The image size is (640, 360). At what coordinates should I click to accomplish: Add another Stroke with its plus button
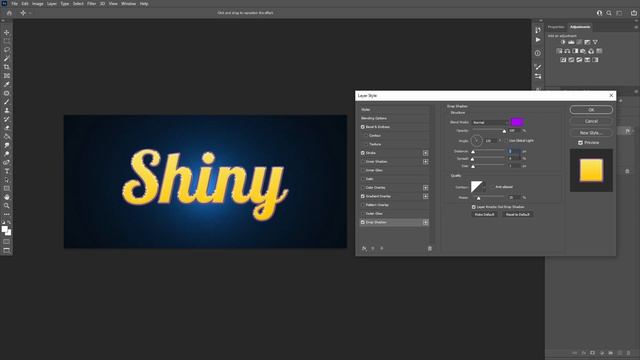click(x=426, y=153)
